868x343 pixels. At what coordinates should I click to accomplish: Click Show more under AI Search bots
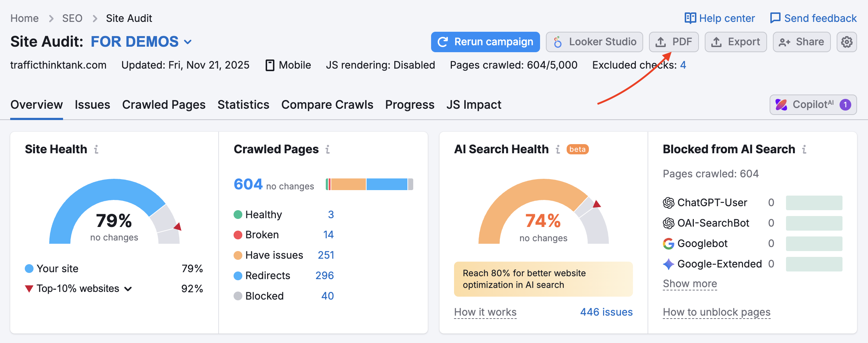(689, 284)
